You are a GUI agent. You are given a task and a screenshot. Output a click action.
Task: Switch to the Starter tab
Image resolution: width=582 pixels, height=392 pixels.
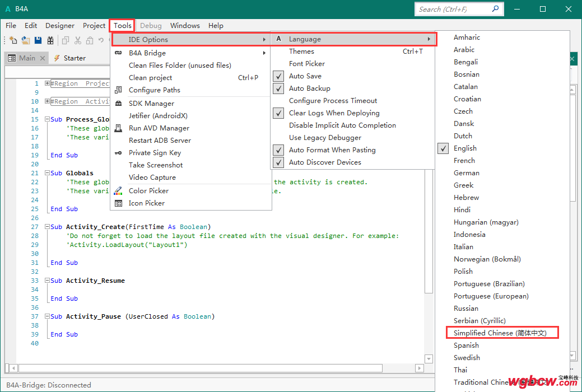(x=69, y=58)
